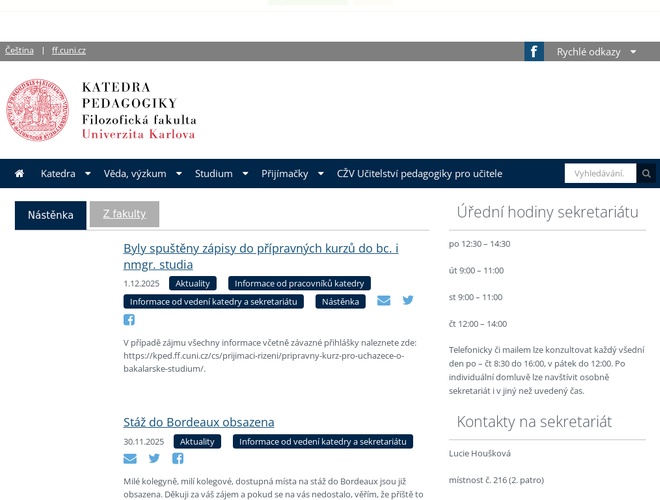
Task: Open the Facebook icon in top bar
Action: (534, 51)
